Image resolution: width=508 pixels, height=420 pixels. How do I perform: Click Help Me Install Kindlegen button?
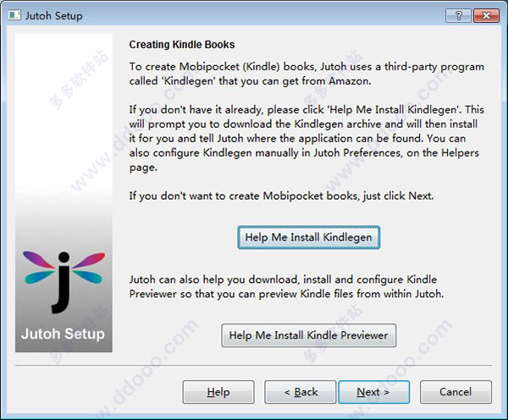(308, 238)
